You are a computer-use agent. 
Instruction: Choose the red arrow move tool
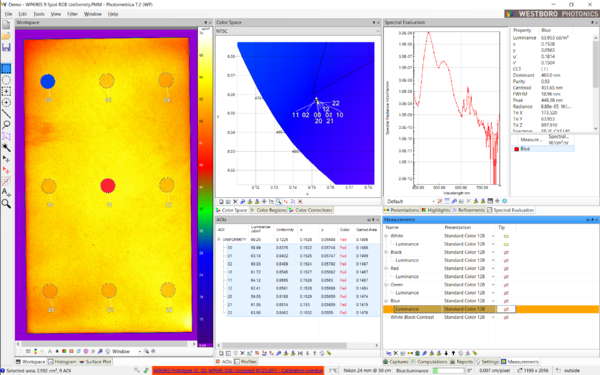[x=6, y=170]
